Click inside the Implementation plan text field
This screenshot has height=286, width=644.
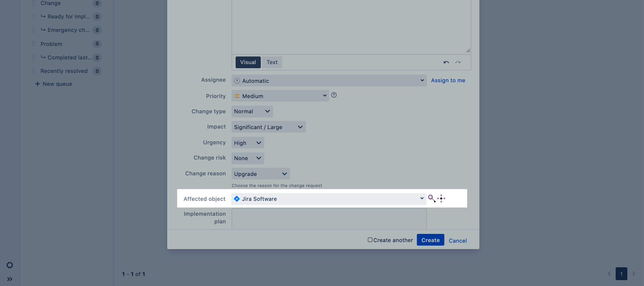[x=329, y=219]
